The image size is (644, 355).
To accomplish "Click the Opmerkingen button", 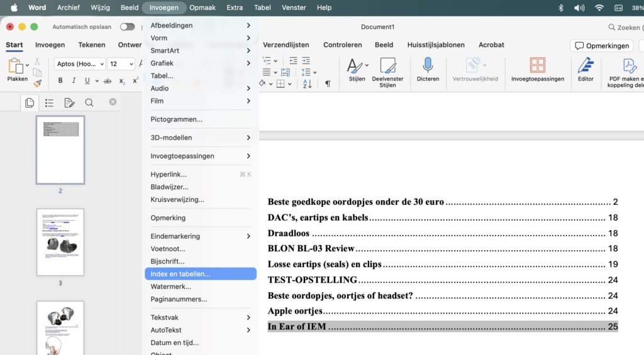I will 601,46.
